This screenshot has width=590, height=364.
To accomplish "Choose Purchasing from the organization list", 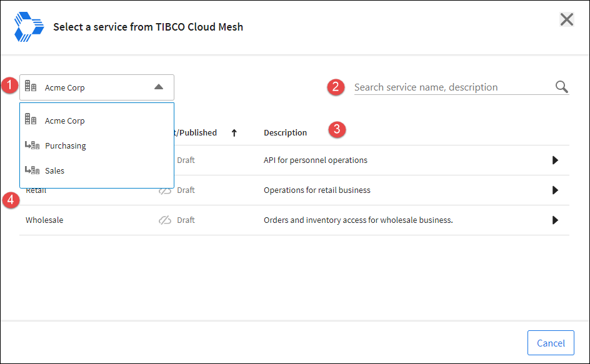I will (x=66, y=146).
